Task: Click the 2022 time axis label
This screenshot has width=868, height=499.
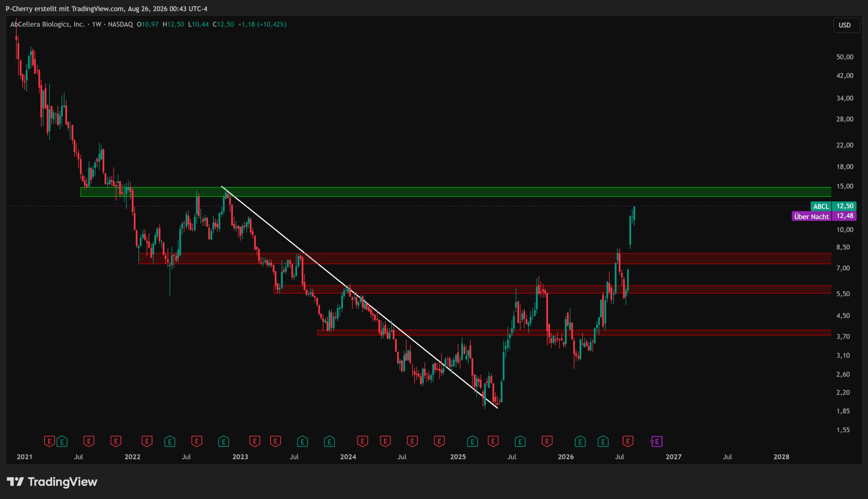Action: pyautogui.click(x=133, y=457)
